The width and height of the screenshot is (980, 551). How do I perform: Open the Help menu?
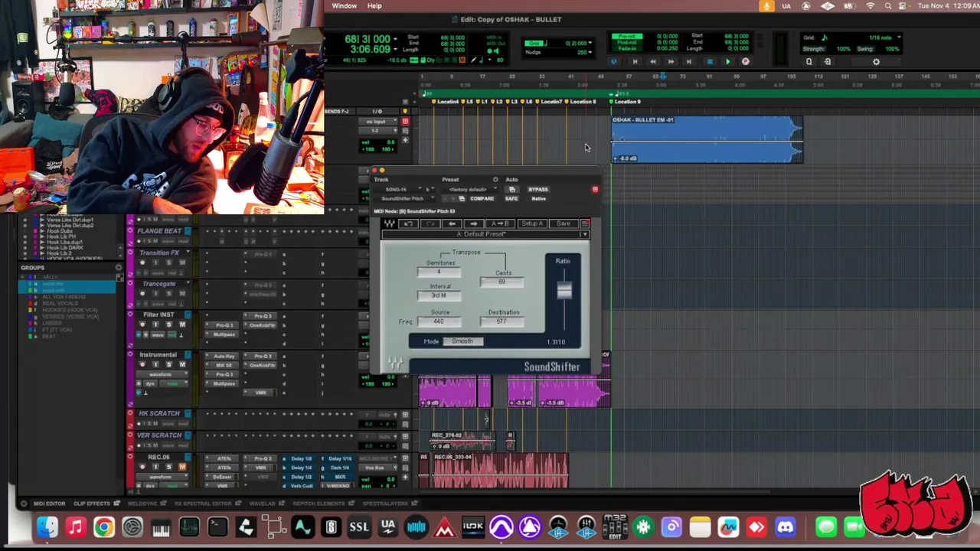(x=374, y=6)
